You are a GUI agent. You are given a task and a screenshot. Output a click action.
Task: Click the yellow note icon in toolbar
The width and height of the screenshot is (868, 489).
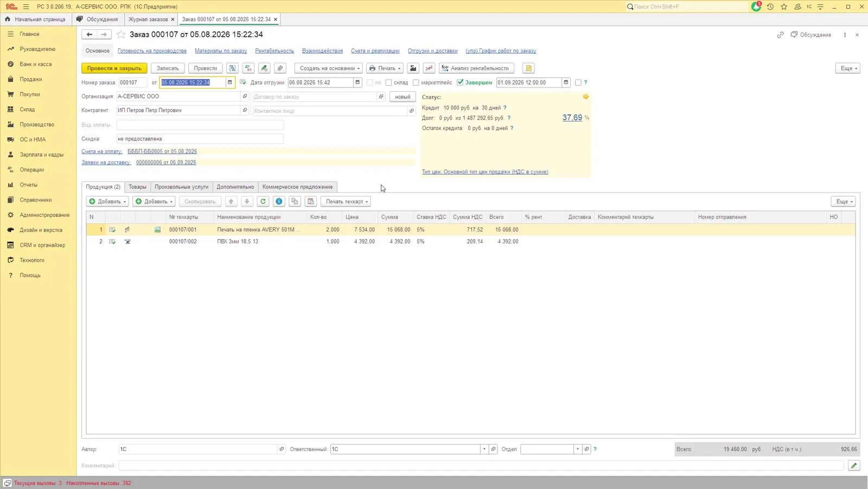tap(528, 68)
